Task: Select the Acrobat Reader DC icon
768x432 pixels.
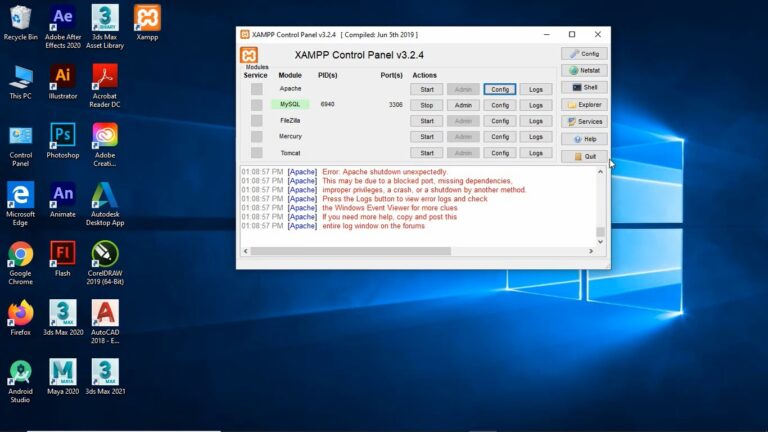Action: (105, 86)
